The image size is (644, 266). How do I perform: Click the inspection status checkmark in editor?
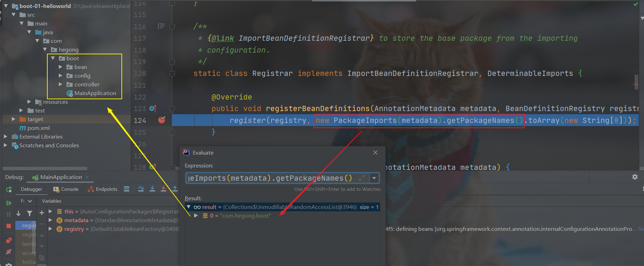636,4
